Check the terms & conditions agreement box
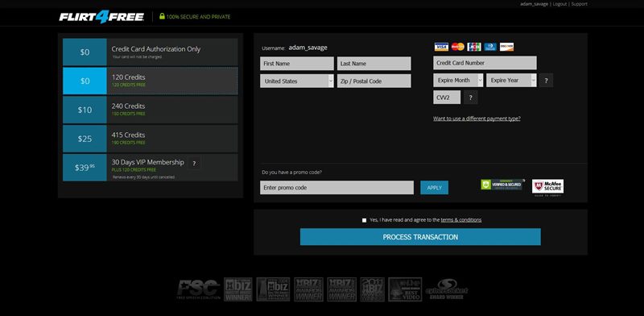The width and height of the screenshot is (644, 316). [364, 220]
